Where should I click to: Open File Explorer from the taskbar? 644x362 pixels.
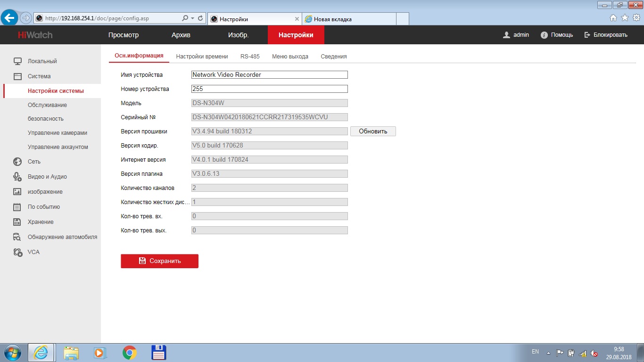tap(71, 353)
